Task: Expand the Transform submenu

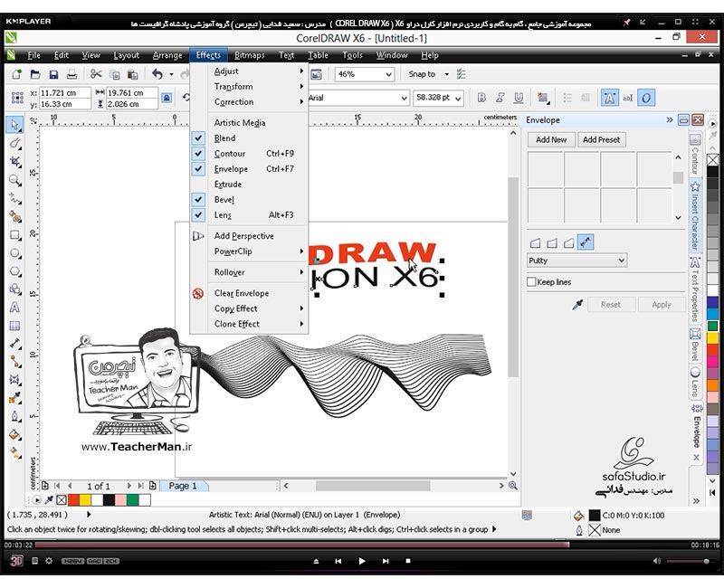Action: point(250,86)
